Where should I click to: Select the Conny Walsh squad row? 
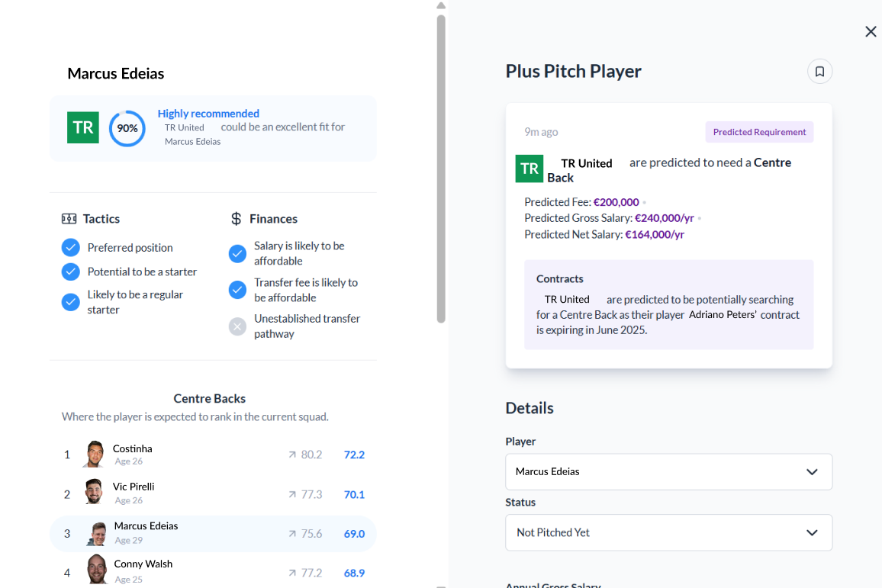tap(213, 570)
